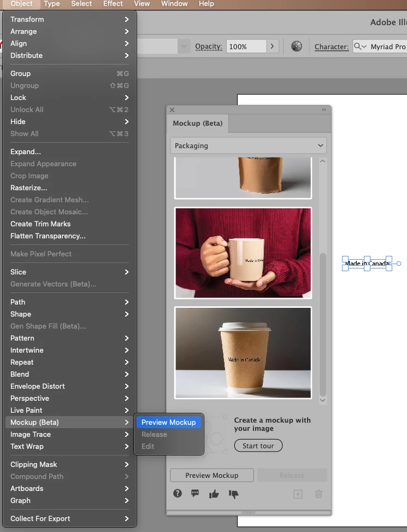This screenshot has height=532, width=407.
Task: Open the dropdown arrow left of Opacity
Action: pyautogui.click(x=184, y=46)
